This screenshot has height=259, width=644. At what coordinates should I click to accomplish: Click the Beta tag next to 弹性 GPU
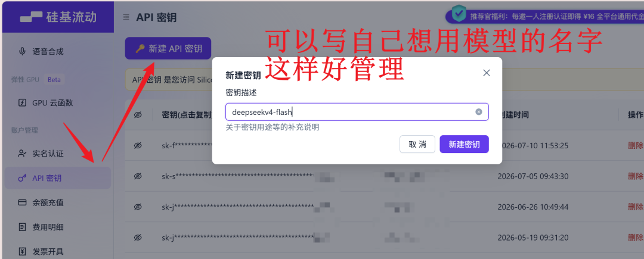54,80
